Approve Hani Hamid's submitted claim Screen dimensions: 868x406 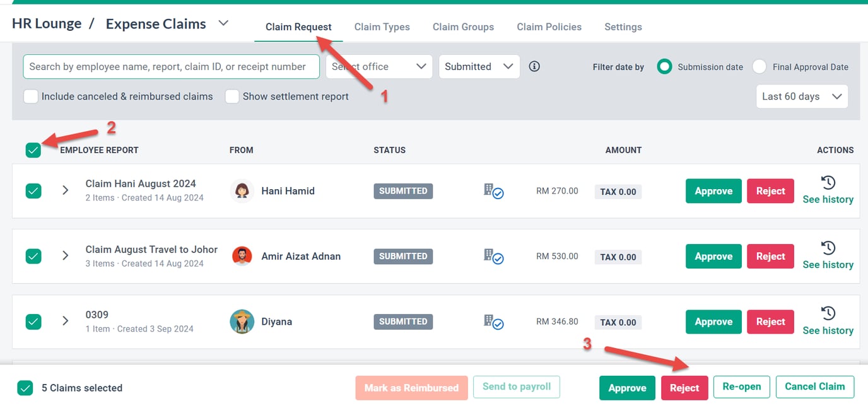(x=713, y=190)
